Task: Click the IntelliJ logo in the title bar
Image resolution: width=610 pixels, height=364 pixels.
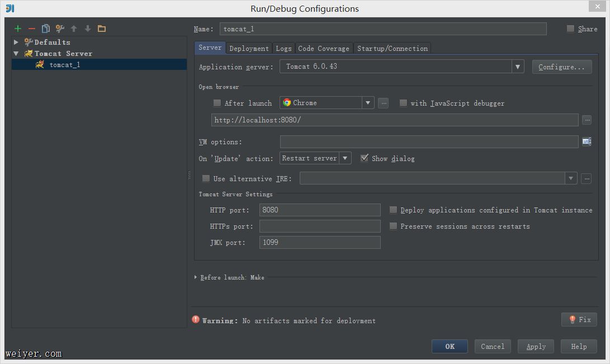Action: [10, 8]
